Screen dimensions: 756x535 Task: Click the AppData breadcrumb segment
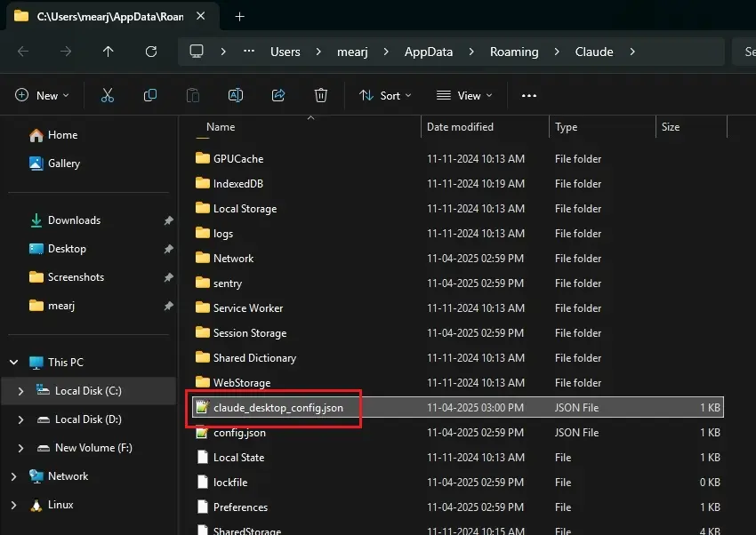[x=429, y=52]
